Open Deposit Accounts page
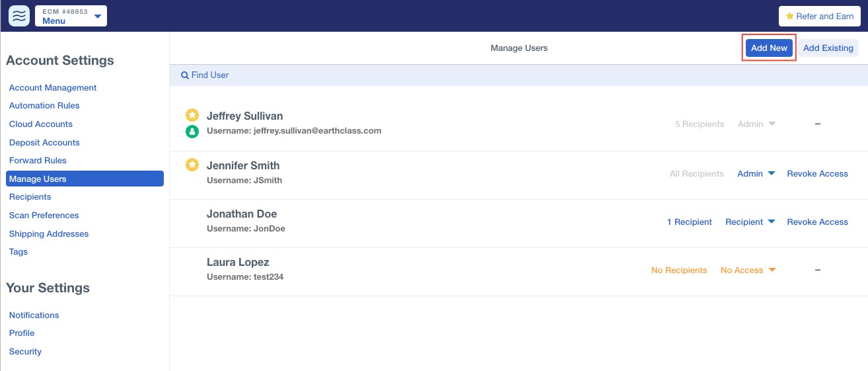This screenshot has height=371, width=868. (x=44, y=142)
